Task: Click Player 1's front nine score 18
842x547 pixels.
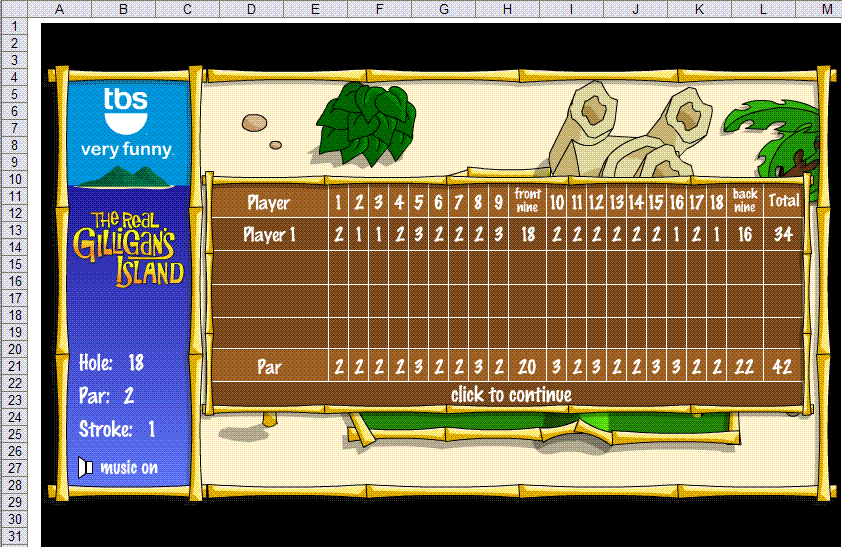Action: [528, 235]
